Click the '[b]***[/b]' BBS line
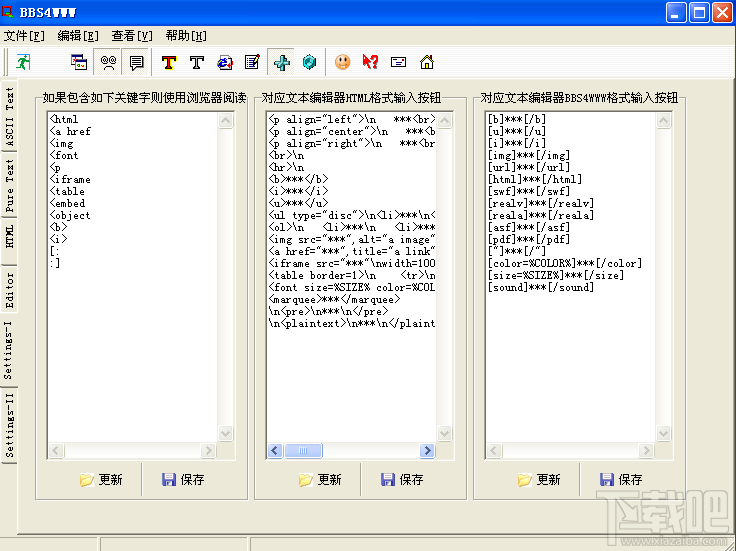Image resolution: width=736 pixels, height=551 pixels. 517,119
